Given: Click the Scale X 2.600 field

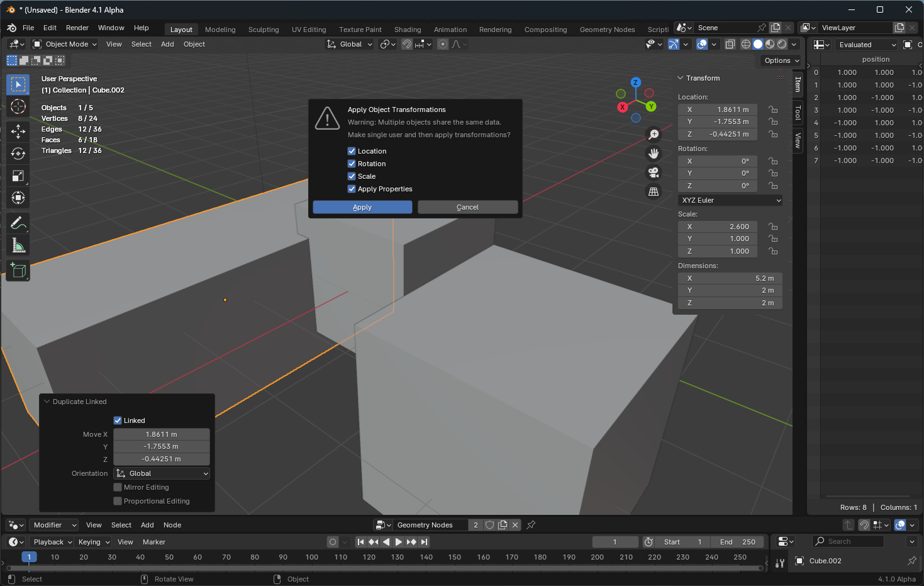Looking at the screenshot, I should [x=718, y=227].
